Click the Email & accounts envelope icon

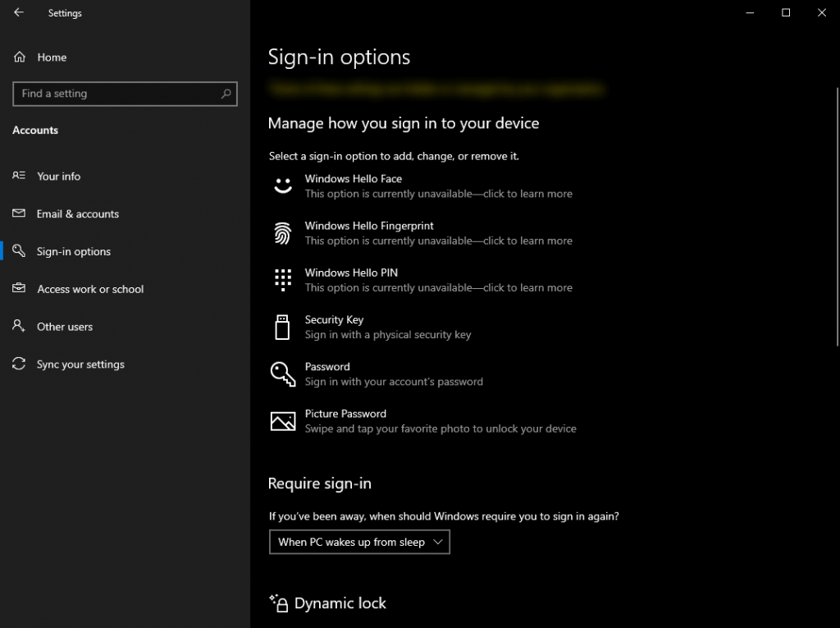coord(19,213)
